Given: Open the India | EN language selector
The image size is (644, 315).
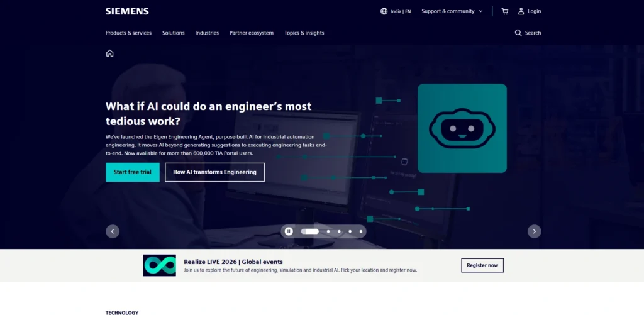Looking at the screenshot, I should [x=396, y=11].
